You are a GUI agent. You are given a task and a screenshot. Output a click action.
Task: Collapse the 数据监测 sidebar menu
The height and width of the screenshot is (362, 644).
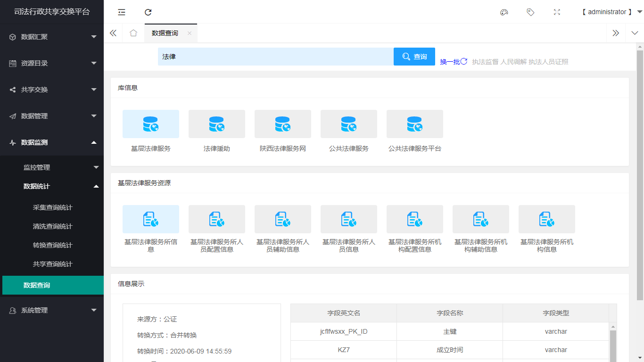tap(52, 142)
